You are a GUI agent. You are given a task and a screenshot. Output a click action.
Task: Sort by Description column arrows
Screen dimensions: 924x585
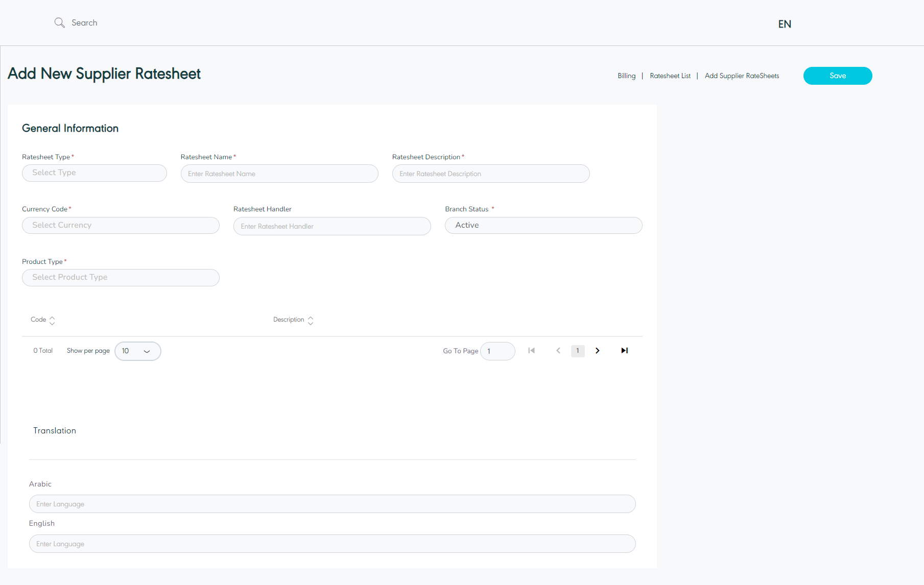tap(311, 320)
